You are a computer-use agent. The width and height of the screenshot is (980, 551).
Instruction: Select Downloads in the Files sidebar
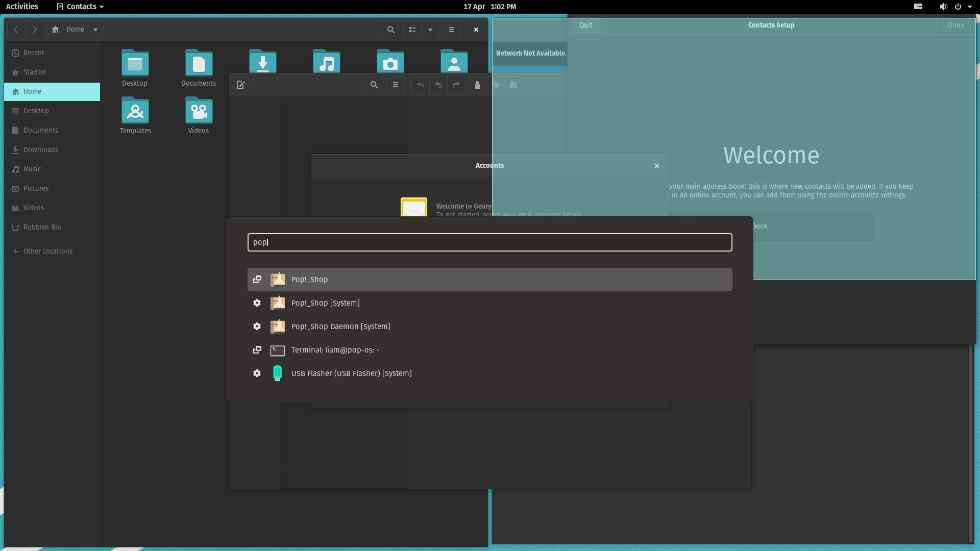[x=52, y=150]
